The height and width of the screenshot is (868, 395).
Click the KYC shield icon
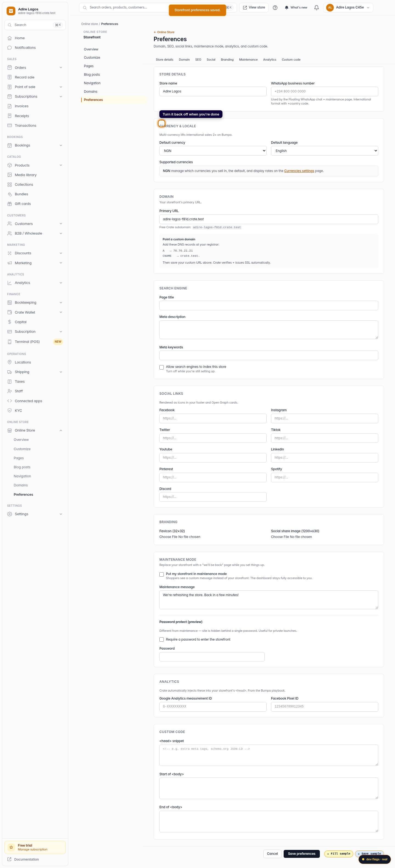[9, 410]
